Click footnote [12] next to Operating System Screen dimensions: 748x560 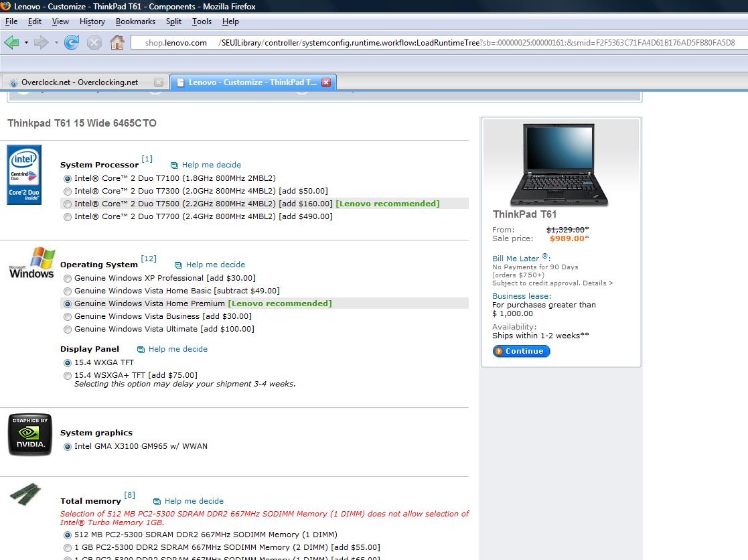tap(149, 259)
